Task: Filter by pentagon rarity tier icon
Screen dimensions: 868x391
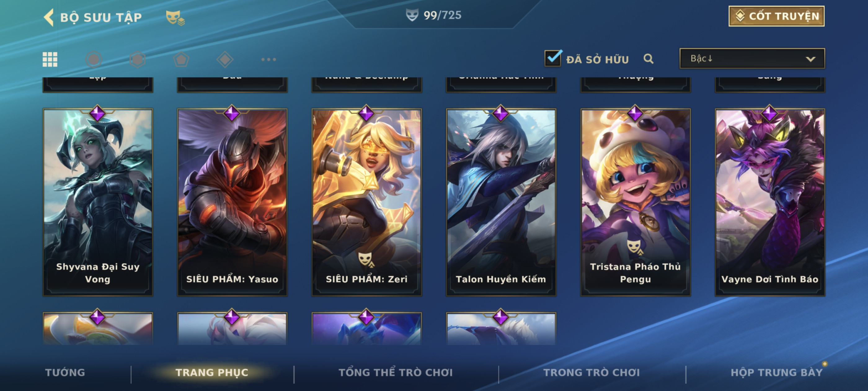Action: [x=181, y=59]
